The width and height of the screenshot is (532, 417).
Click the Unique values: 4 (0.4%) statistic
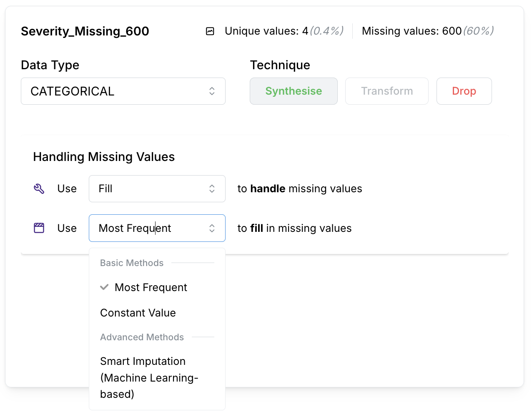284,31
